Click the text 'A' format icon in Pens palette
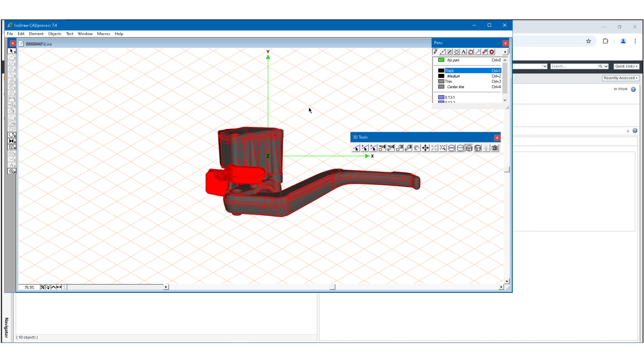 click(464, 52)
